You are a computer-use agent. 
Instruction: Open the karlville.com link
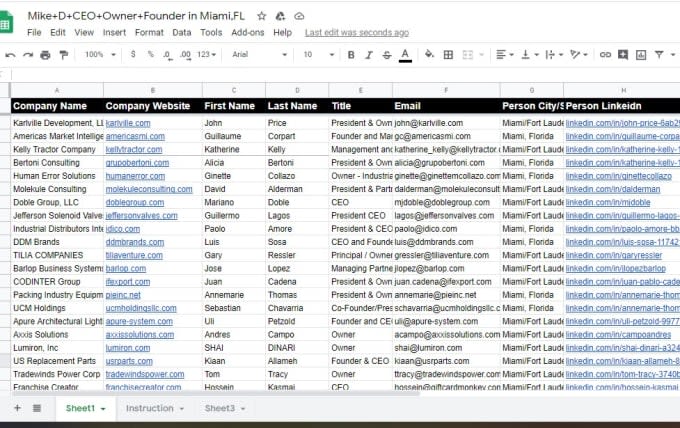pos(128,123)
